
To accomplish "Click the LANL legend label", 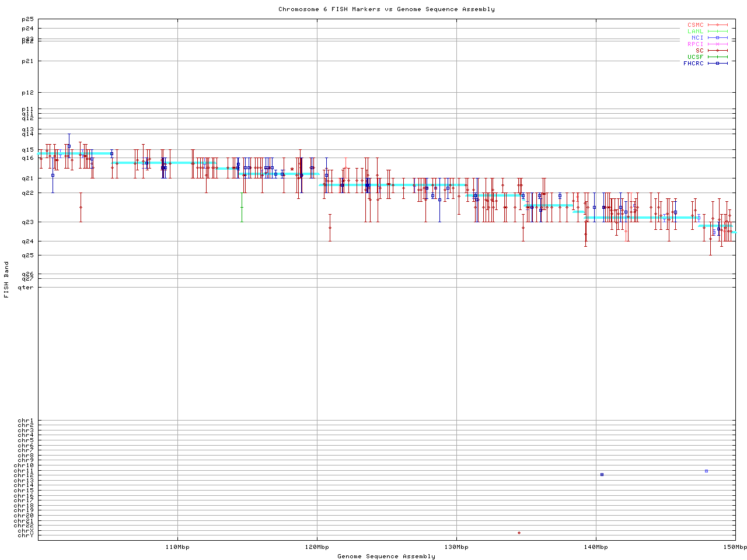I will coord(695,32).
